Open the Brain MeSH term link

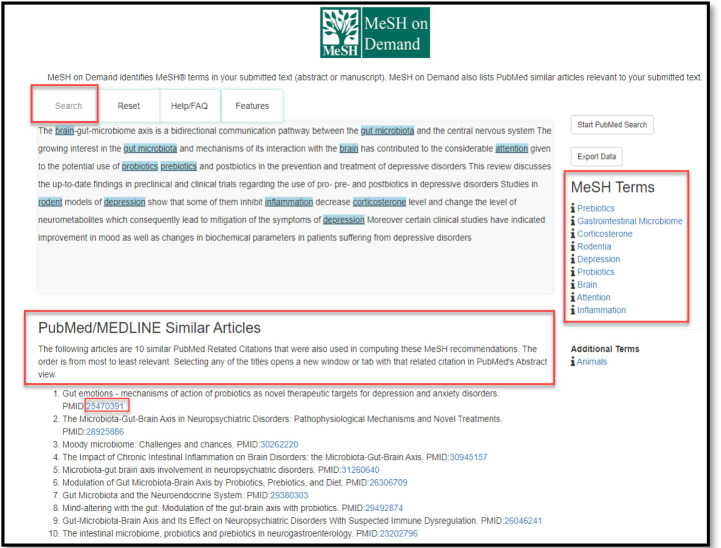[587, 285]
